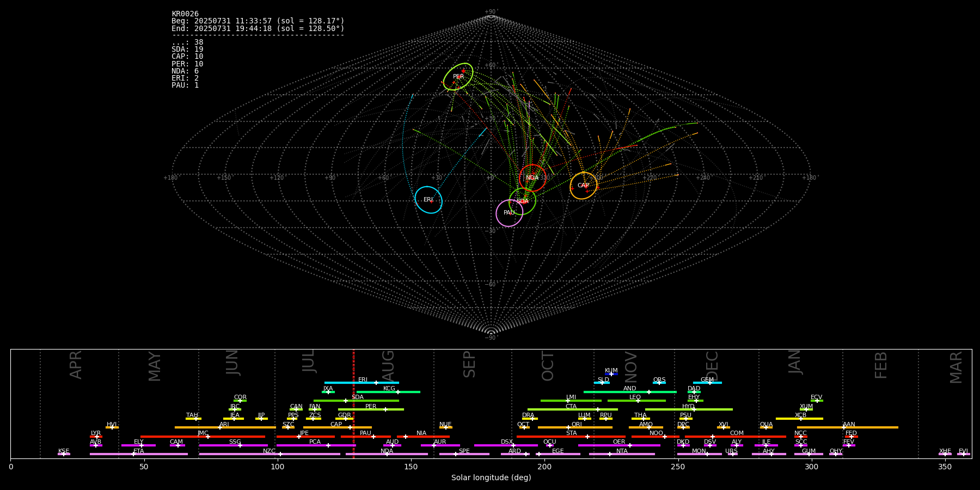Click the NTA pink bar in the timeline
Image resolution: width=980 pixels, height=490 pixels.
[622, 454]
